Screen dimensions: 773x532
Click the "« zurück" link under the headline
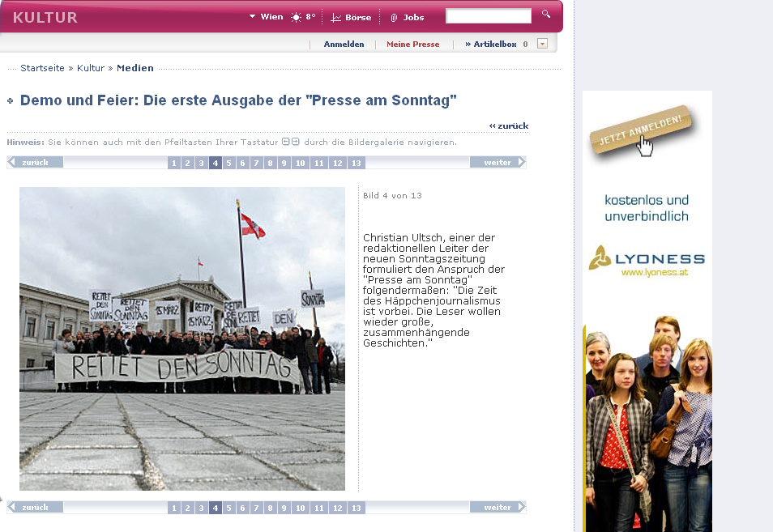(x=509, y=126)
